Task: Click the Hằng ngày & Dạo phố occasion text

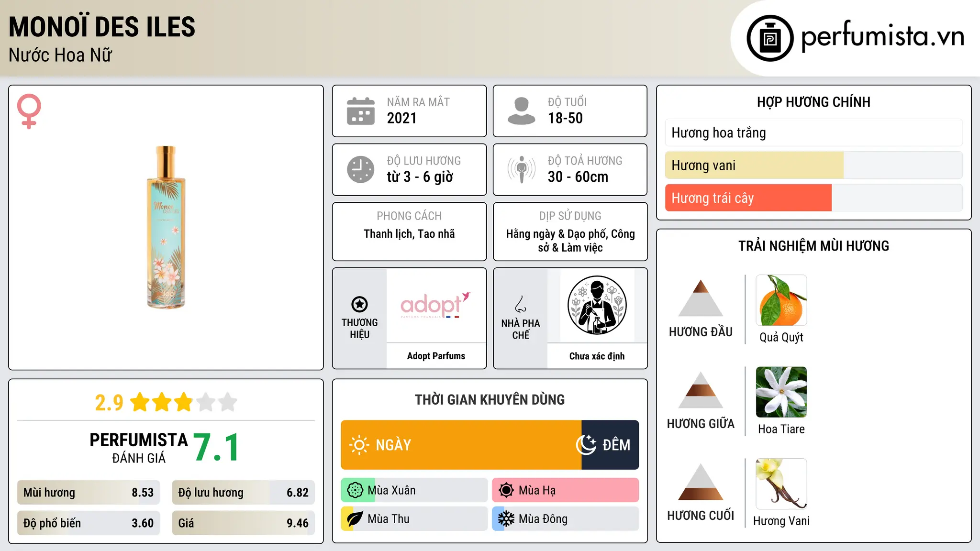Action: click(570, 241)
